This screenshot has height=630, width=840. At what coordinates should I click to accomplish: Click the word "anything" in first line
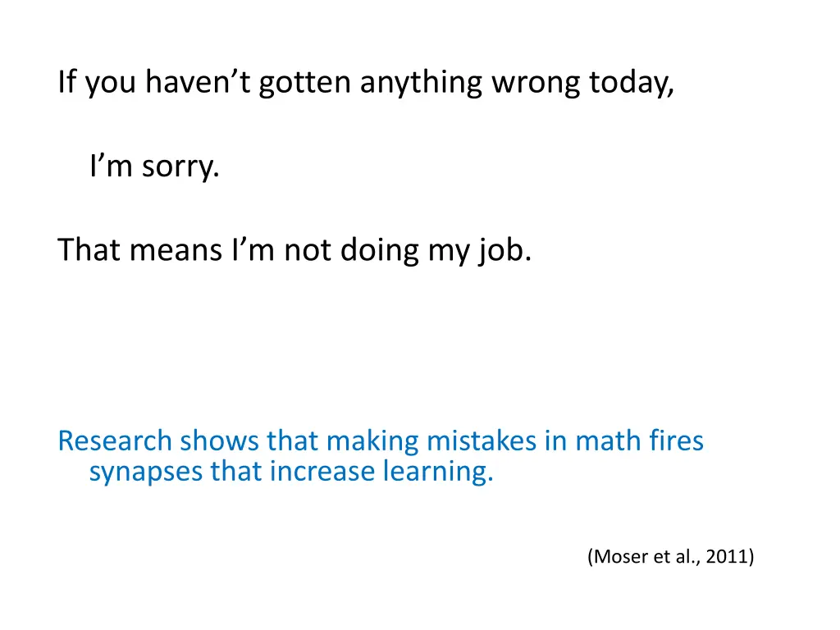pos(421,83)
